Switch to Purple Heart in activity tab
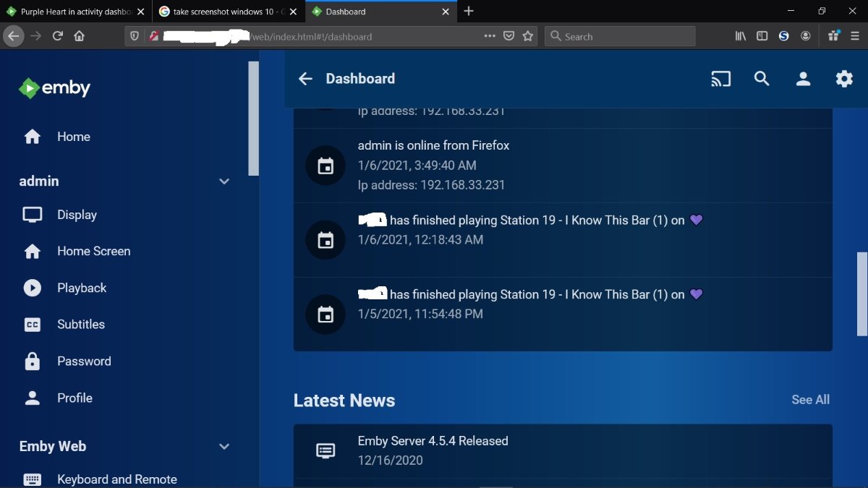This screenshot has height=488, width=868. tap(71, 12)
